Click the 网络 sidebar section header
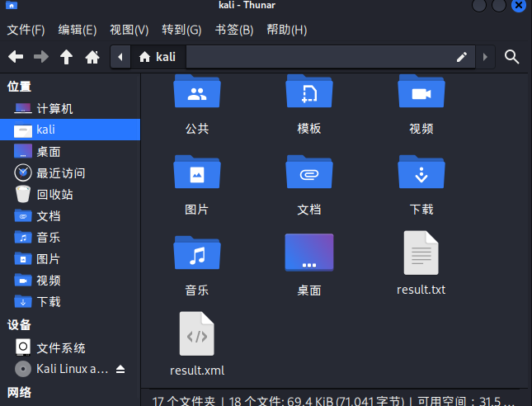Screen dimensions: 532x406 [19, 393]
